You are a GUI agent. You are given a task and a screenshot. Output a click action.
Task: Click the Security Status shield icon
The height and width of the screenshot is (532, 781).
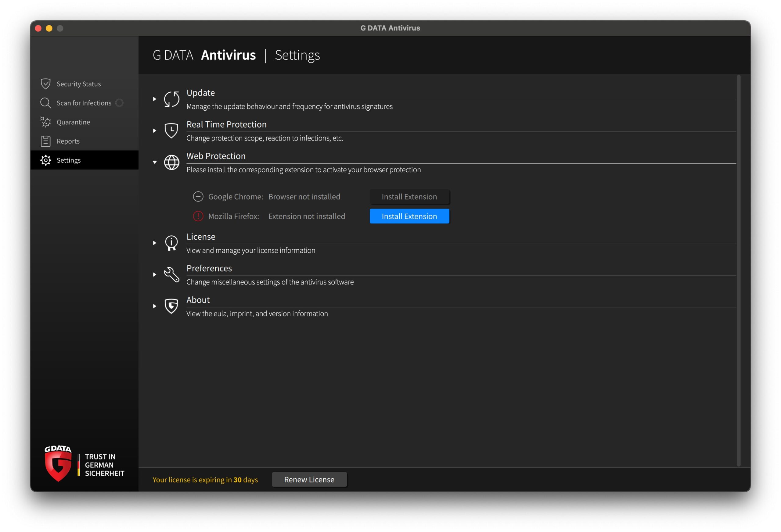point(45,84)
